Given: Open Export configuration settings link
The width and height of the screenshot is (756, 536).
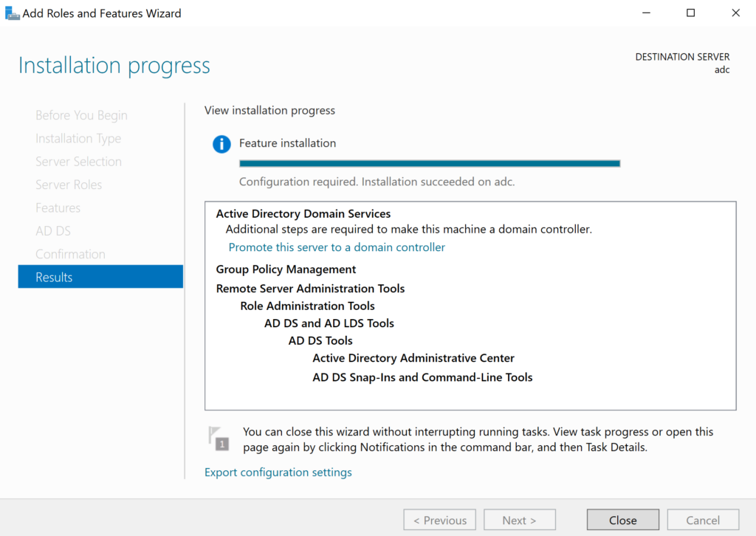Looking at the screenshot, I should [278, 473].
